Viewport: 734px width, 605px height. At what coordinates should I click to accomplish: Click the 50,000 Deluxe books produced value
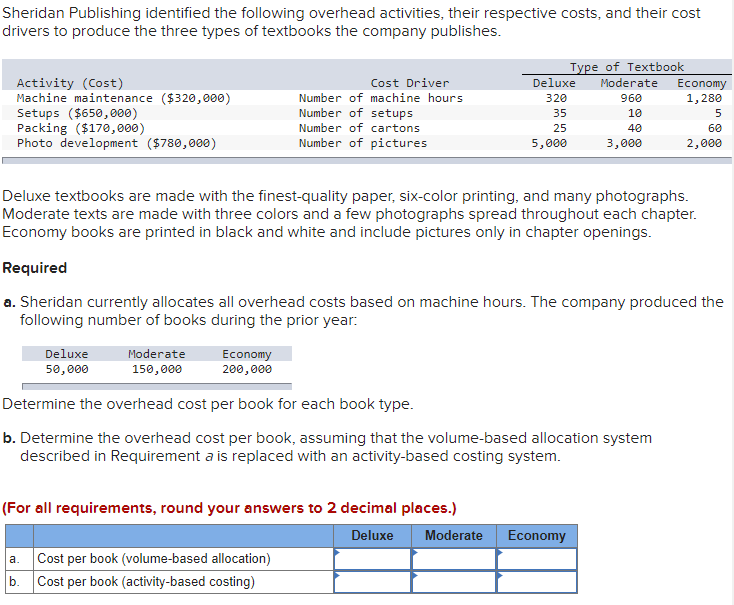point(67,369)
